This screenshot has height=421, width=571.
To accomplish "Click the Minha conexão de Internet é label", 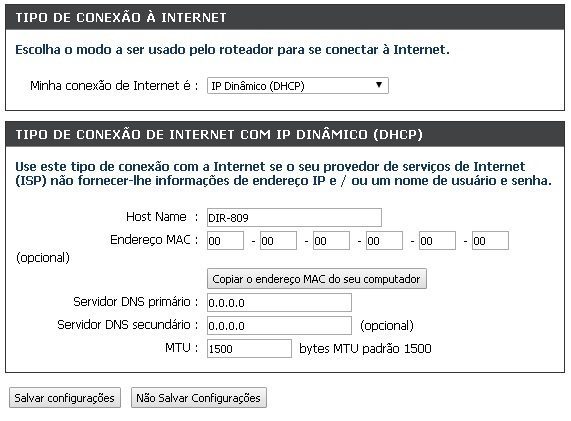I will pyautogui.click(x=114, y=86).
